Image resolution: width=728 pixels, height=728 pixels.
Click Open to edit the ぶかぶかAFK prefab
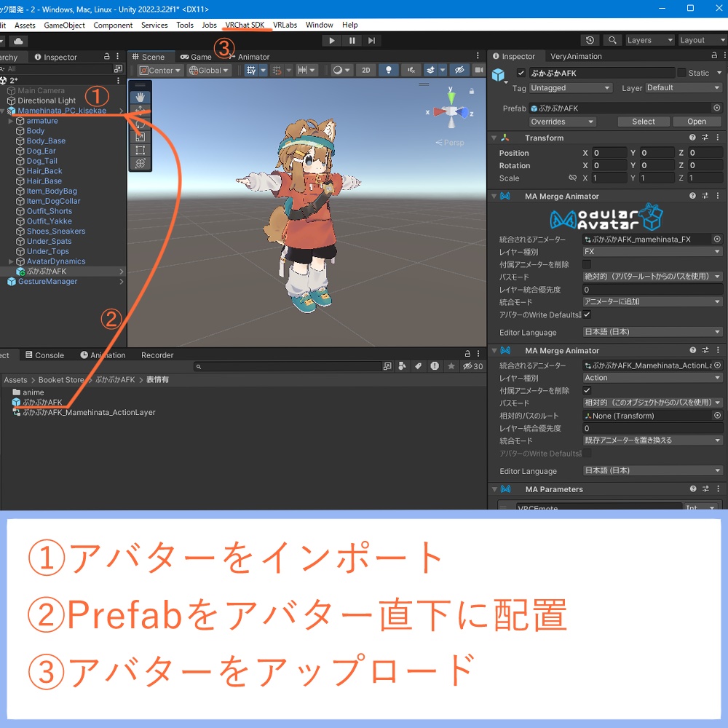coord(696,122)
